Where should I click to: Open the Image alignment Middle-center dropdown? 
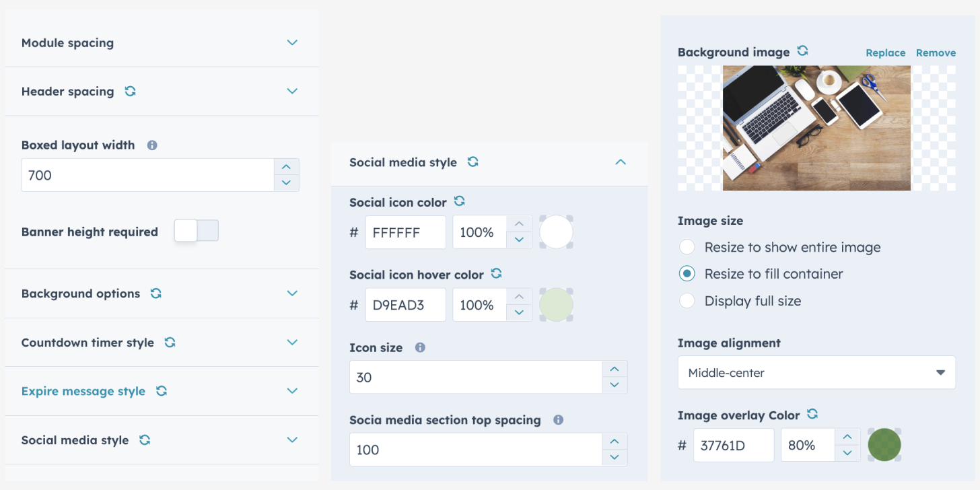[816, 372]
